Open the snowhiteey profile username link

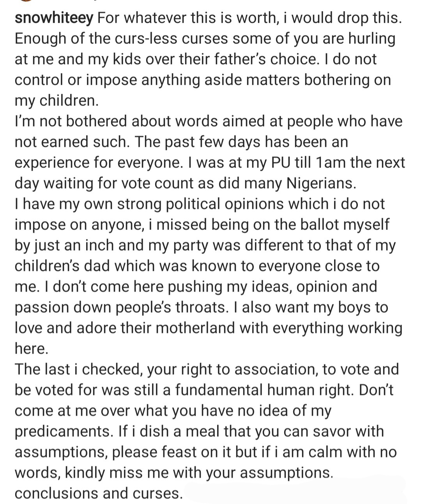54,18
